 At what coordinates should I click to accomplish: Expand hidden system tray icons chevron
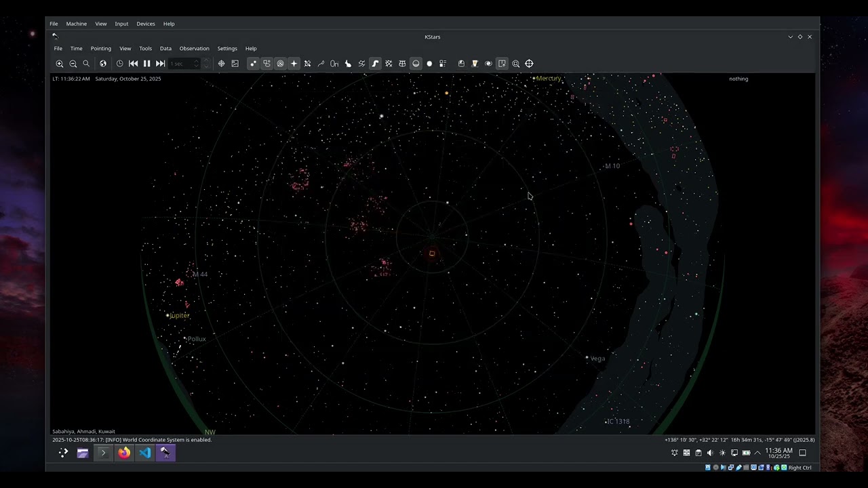click(x=758, y=453)
